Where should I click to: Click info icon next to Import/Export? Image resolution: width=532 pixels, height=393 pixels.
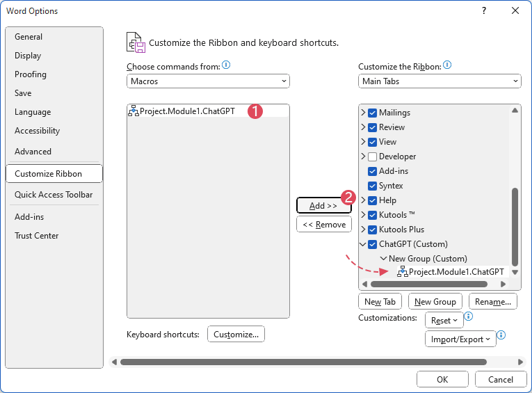tap(501, 335)
